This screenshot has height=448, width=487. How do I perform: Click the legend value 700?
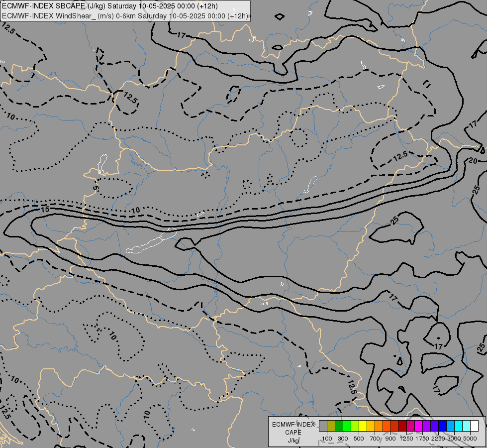pyautogui.click(x=375, y=439)
